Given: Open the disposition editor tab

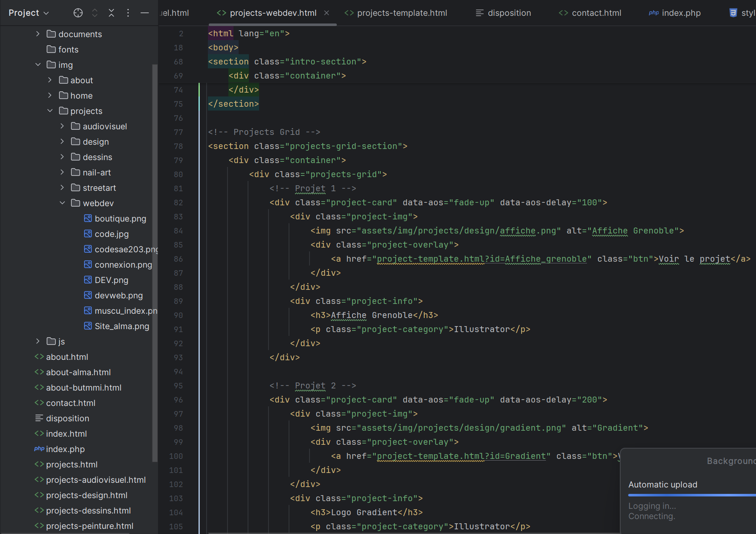Looking at the screenshot, I should (x=509, y=13).
